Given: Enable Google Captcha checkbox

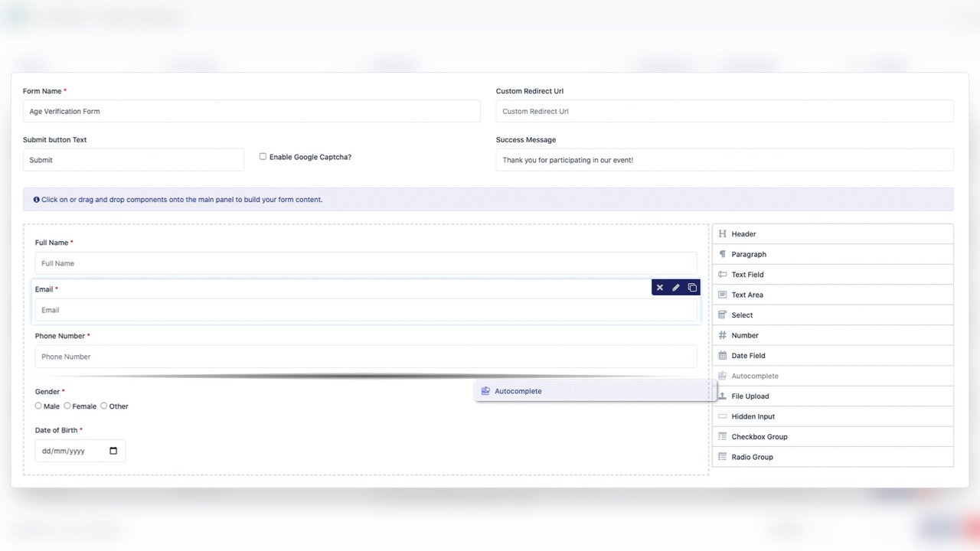Looking at the screenshot, I should point(263,156).
